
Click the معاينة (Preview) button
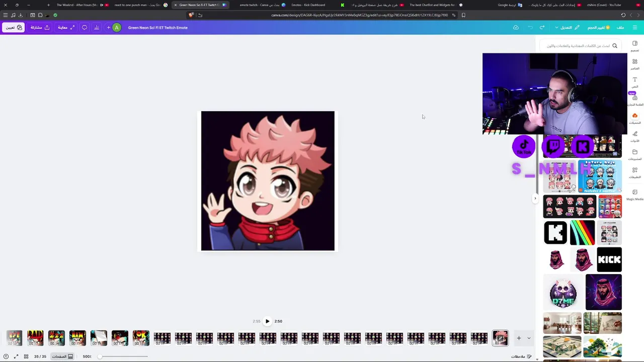[x=66, y=28]
